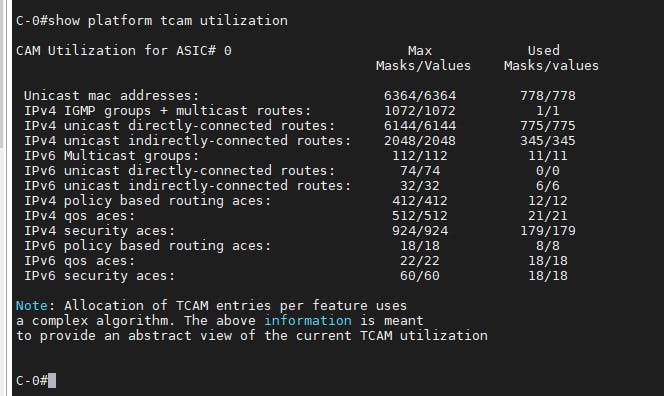Click 'IPv6 policy based routing aces' label

[147, 246]
